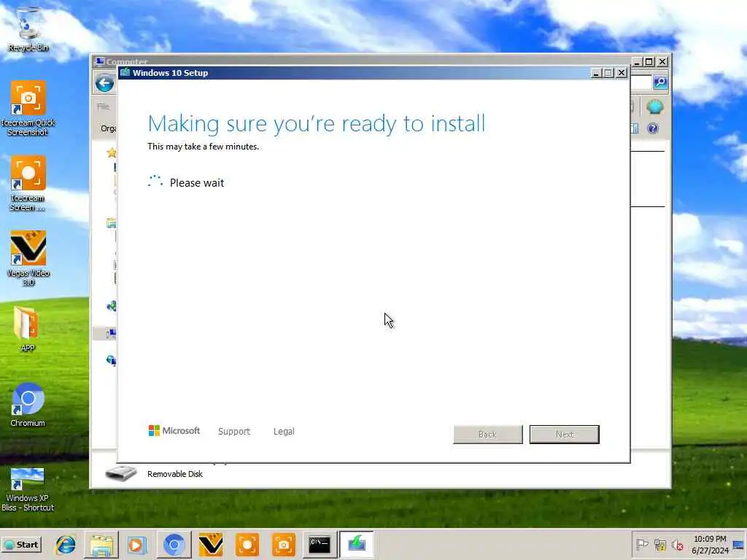
Task: Open Organize menu in Computer window
Action: 109,128
